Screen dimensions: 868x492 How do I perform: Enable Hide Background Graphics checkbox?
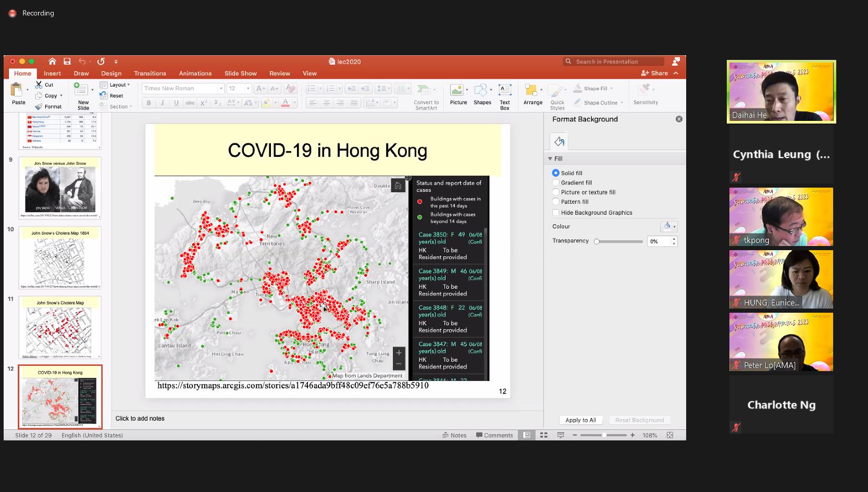[556, 213]
